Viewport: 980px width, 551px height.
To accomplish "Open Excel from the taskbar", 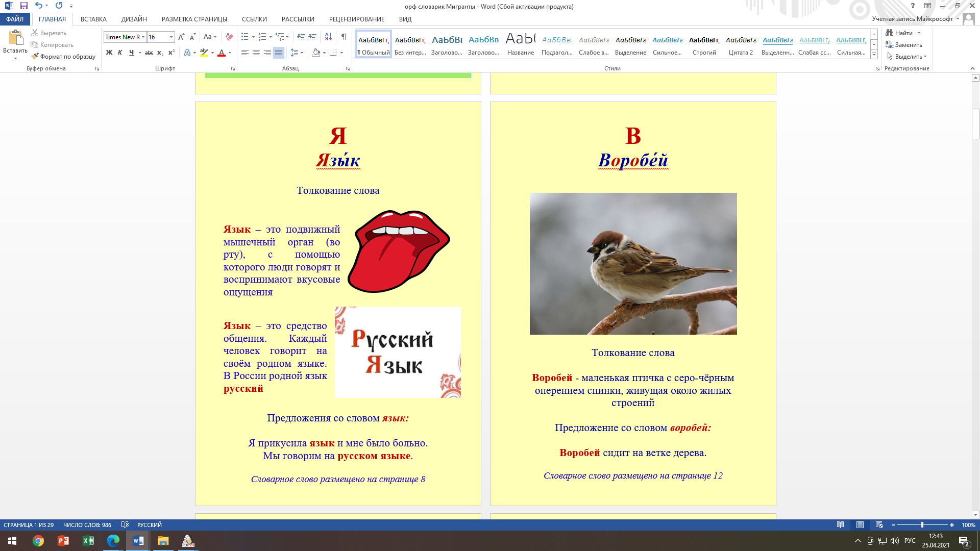I will click(x=88, y=541).
